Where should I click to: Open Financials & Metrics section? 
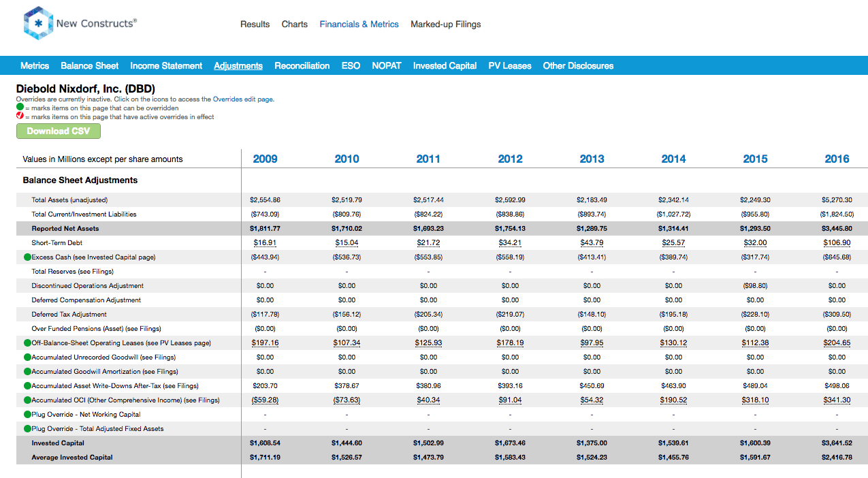(359, 25)
